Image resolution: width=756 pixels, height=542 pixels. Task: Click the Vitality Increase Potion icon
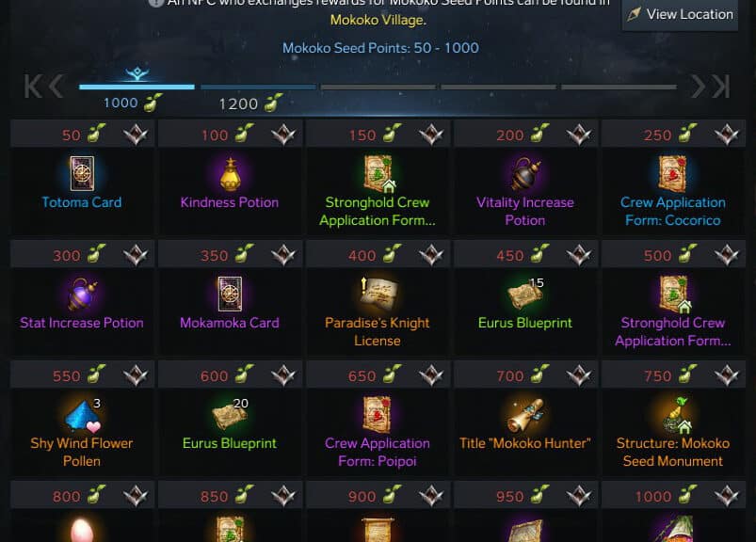click(525, 174)
